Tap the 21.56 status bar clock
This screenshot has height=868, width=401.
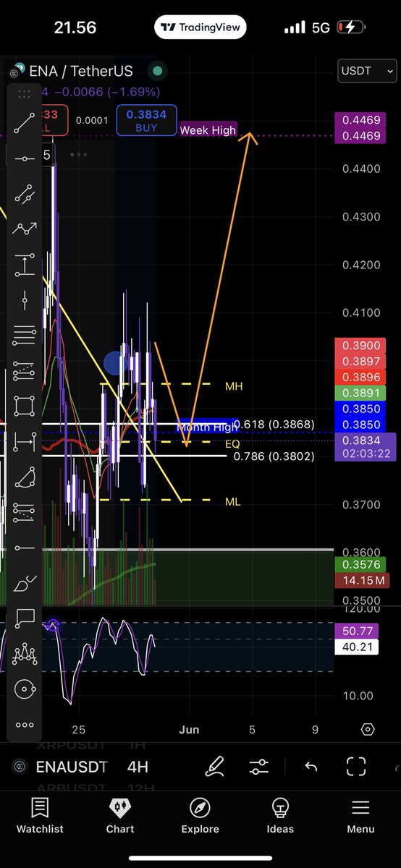tap(76, 27)
